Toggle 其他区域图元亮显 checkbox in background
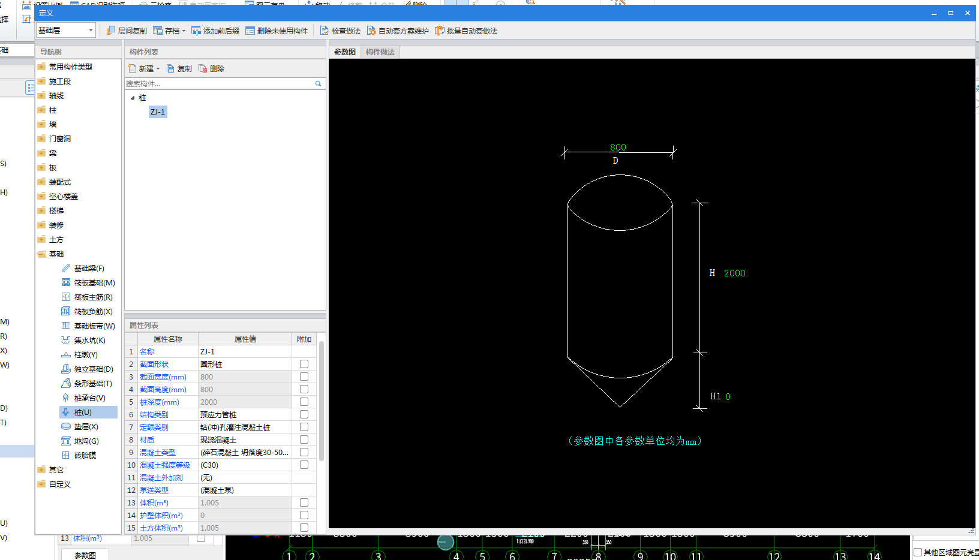 (x=918, y=552)
